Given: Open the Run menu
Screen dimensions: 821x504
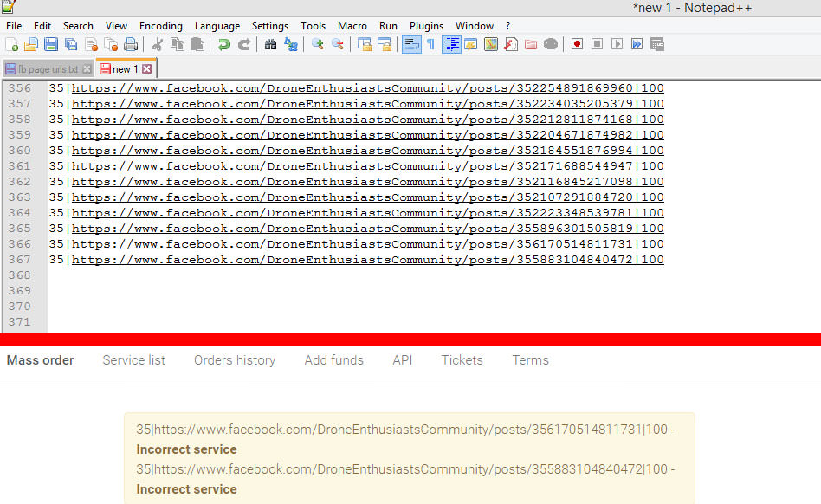Looking at the screenshot, I should pyautogui.click(x=388, y=26).
